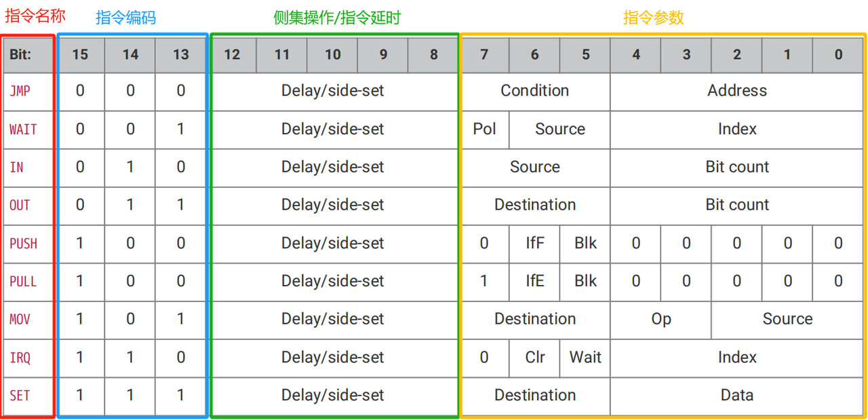Click the Wait cell in IRQ row
Screen dimensions: 868x420
(585, 357)
